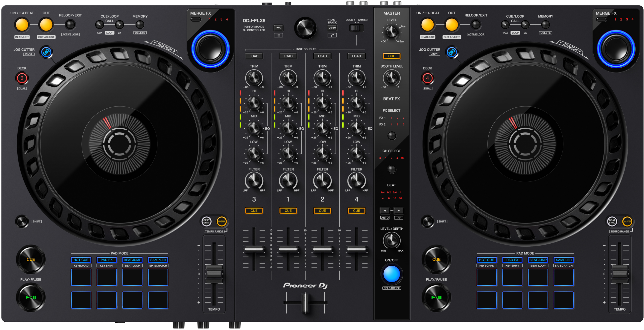Enable the headphone CUE on channel 1
644x330 pixels.
point(288,211)
